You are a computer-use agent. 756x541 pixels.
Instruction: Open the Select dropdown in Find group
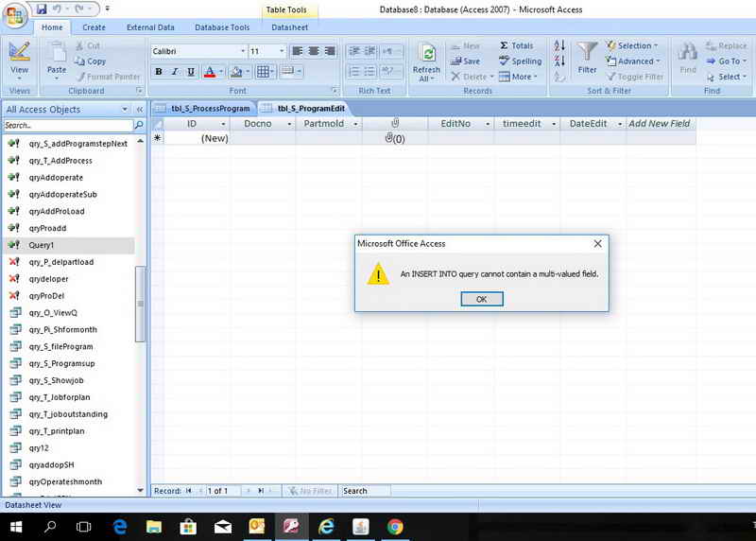click(727, 77)
